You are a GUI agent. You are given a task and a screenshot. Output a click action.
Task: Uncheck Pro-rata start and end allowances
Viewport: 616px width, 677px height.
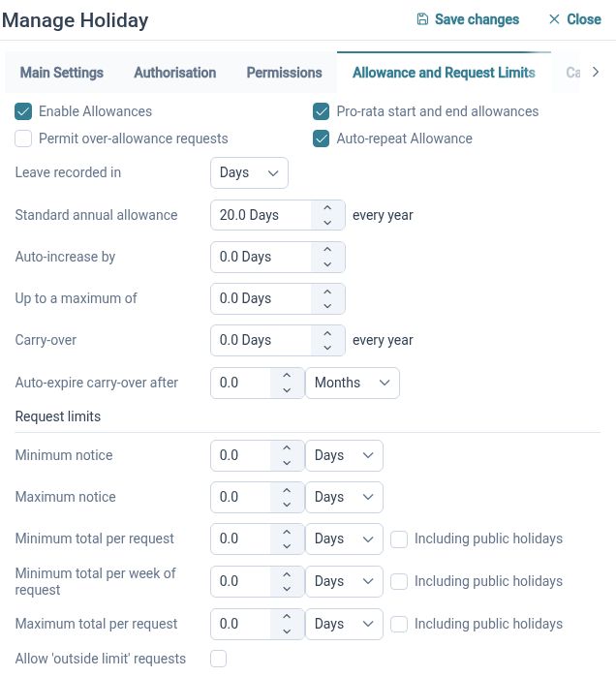point(321,111)
